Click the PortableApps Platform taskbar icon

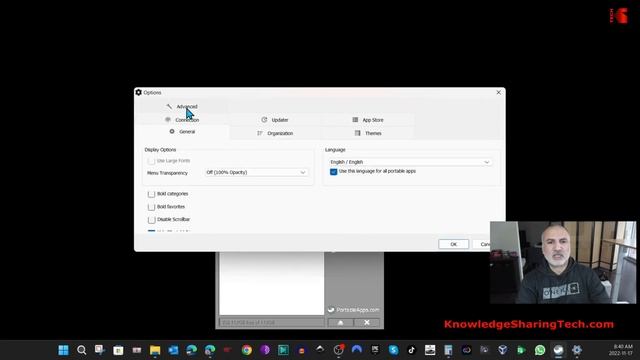click(x=558, y=350)
